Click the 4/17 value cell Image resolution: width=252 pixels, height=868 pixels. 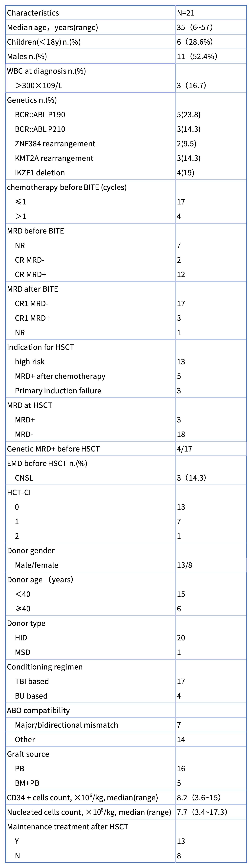click(185, 449)
